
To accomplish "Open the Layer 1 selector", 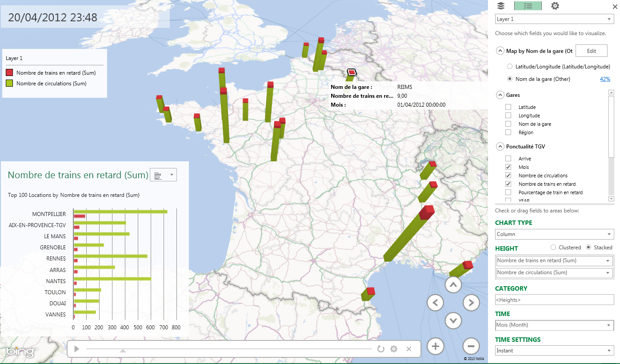I will point(554,19).
